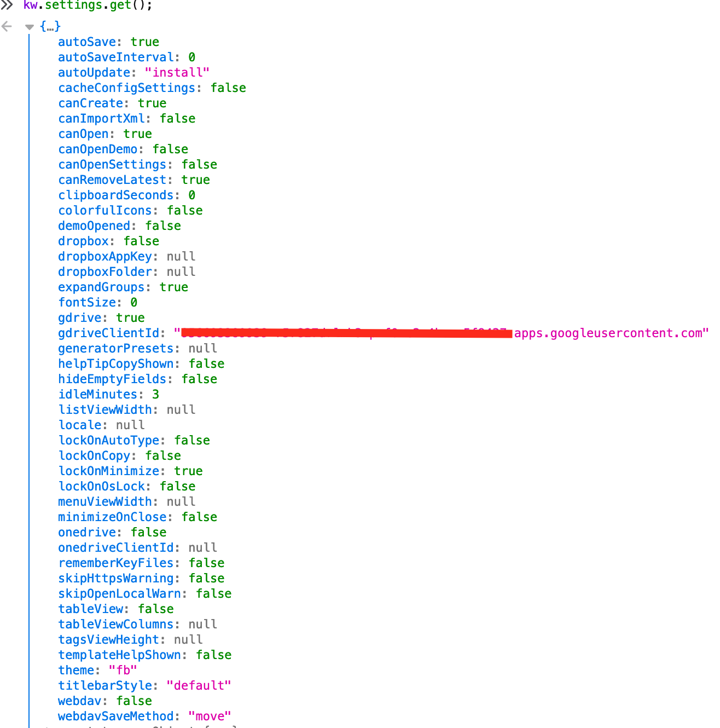Select the dropboxAppKey null value
720x728 pixels.
click(x=181, y=256)
